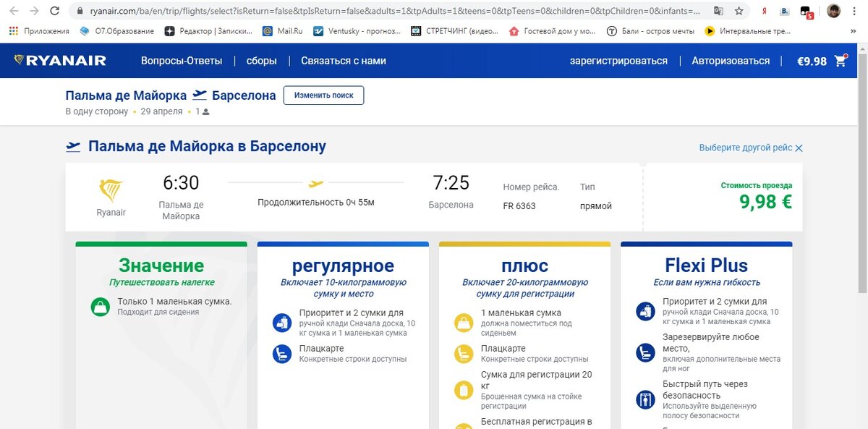The image size is (868, 429).
Task: Open Вопросы-Ответы menu item
Action: point(182,61)
